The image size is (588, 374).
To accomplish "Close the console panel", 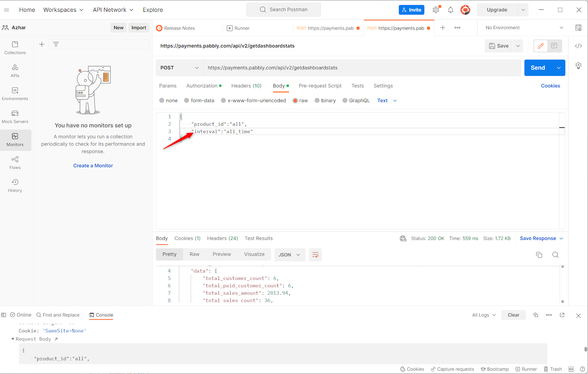I will point(578,315).
